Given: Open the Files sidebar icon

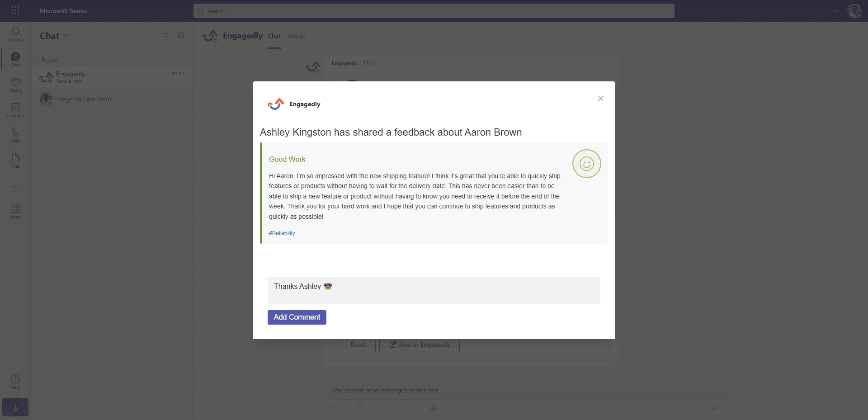Looking at the screenshot, I should pos(15,160).
